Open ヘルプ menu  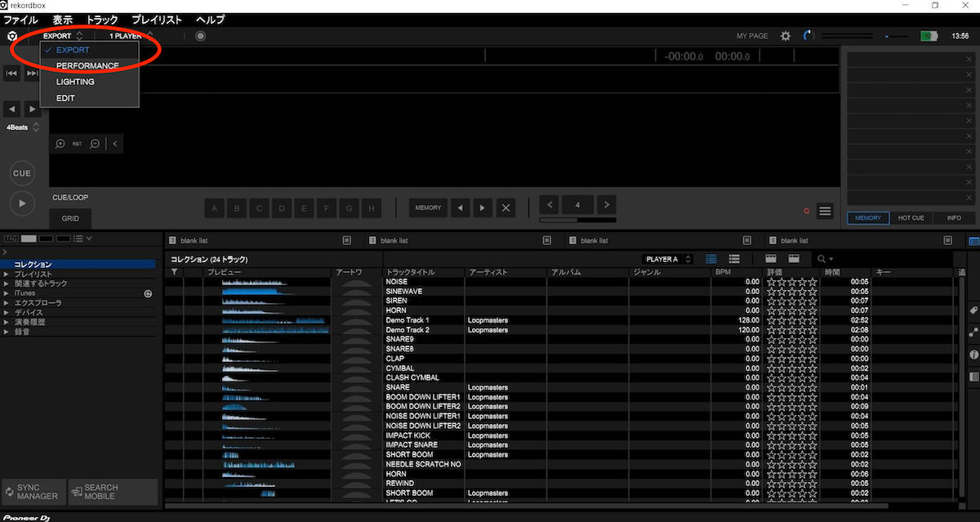(211, 20)
